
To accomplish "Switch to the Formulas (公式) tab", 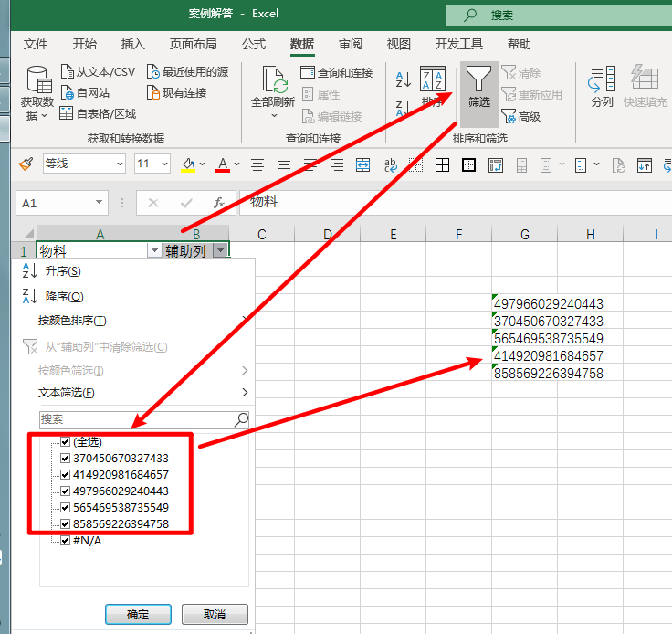I will 254,44.
